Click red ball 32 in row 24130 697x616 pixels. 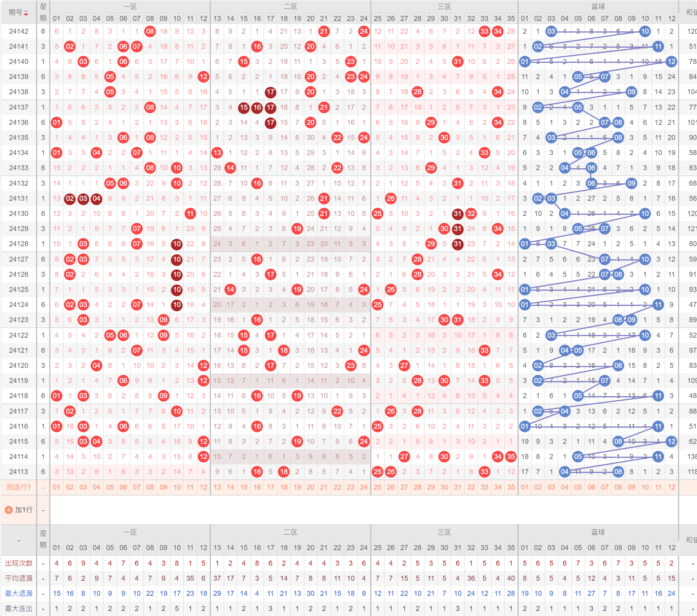[x=471, y=214]
